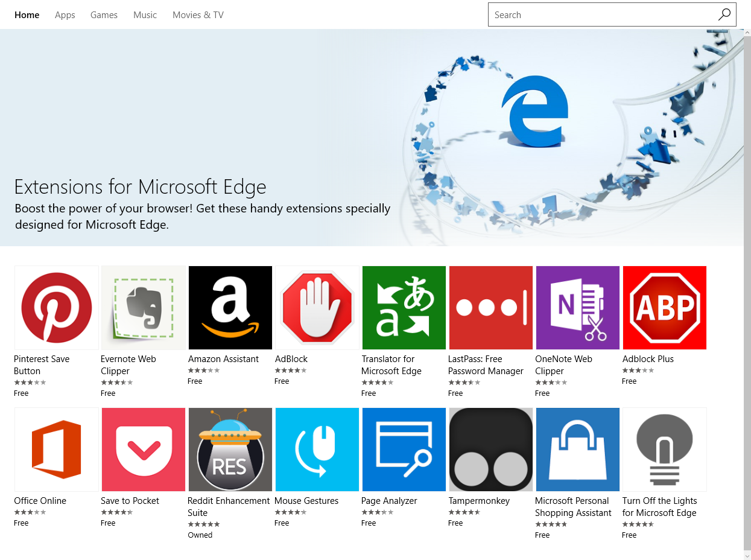Open the LastPass password manager icon
This screenshot has width=751, height=560.
[491, 308]
